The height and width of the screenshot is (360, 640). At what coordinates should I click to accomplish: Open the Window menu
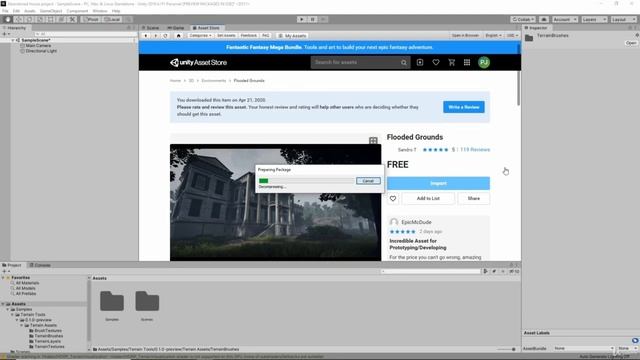[x=100, y=11]
